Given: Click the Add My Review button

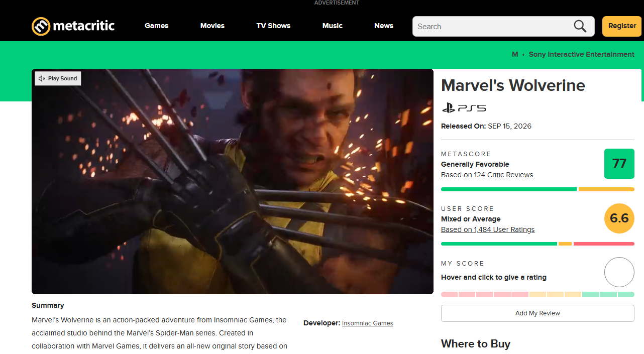Looking at the screenshot, I should click(538, 313).
